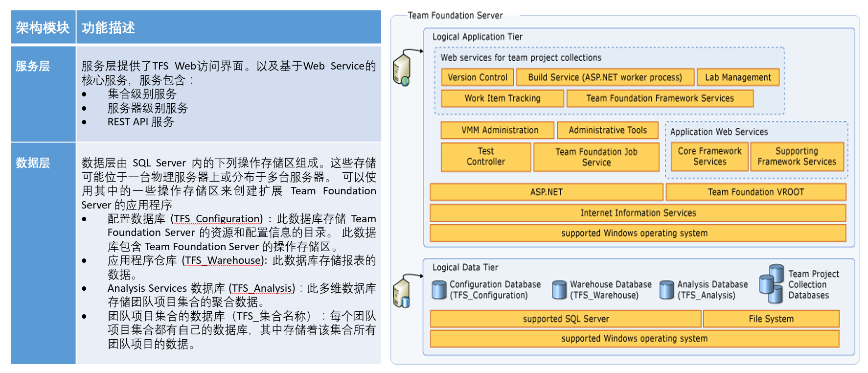Image resolution: width=868 pixels, height=373 pixels.
Task: Click the Configuration Database (TFS_Configuration) label
Action: [495, 290]
